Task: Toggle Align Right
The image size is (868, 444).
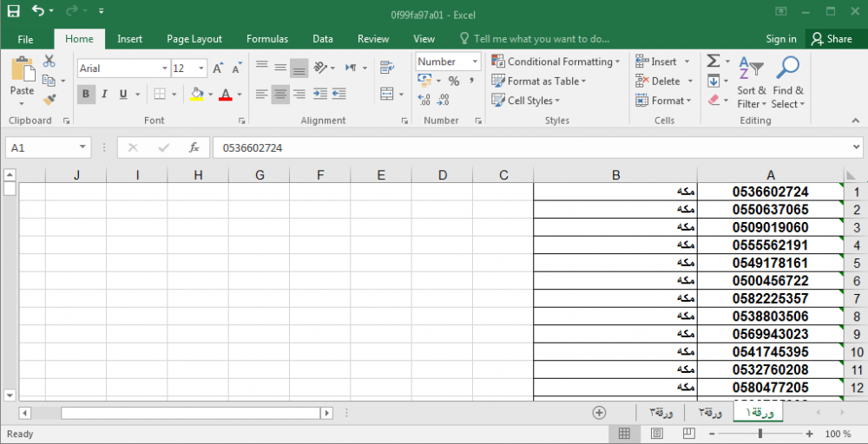Action: [x=299, y=94]
